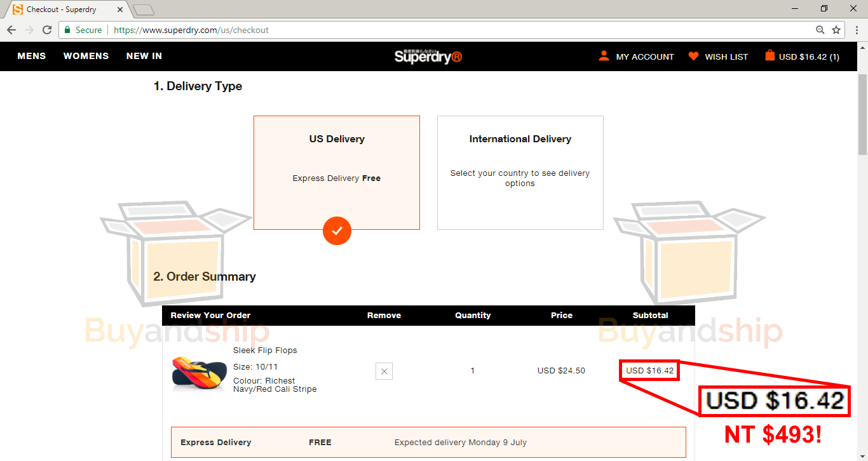Viewport: 868px width, 461px height.
Task: Open the MENS menu
Action: tap(32, 56)
